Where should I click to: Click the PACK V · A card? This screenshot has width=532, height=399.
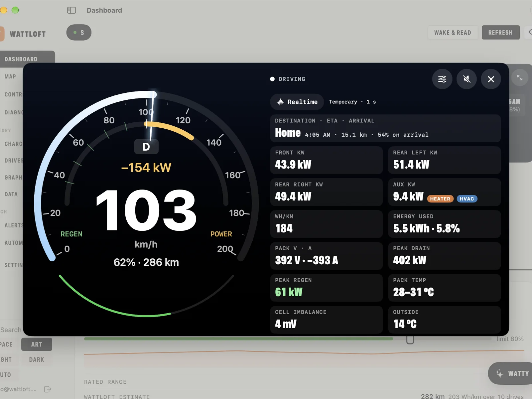click(x=327, y=256)
